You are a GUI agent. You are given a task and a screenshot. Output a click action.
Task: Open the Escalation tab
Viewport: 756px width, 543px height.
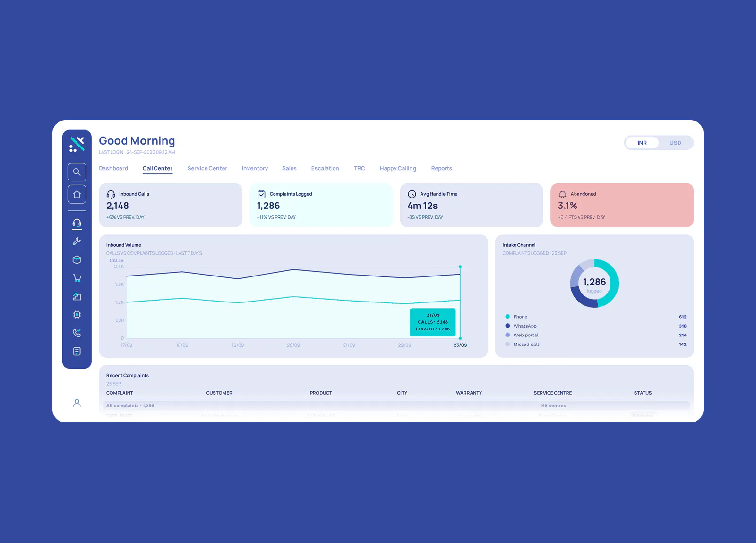point(325,169)
